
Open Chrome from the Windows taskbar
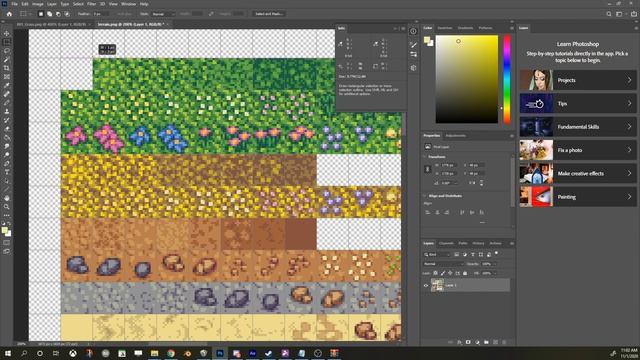[171, 353]
